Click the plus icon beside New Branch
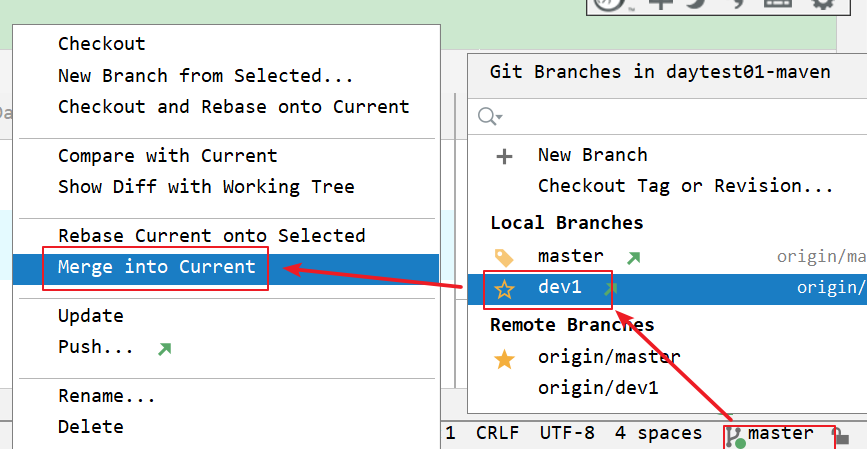Viewport: 867px width, 449px height. (x=505, y=156)
